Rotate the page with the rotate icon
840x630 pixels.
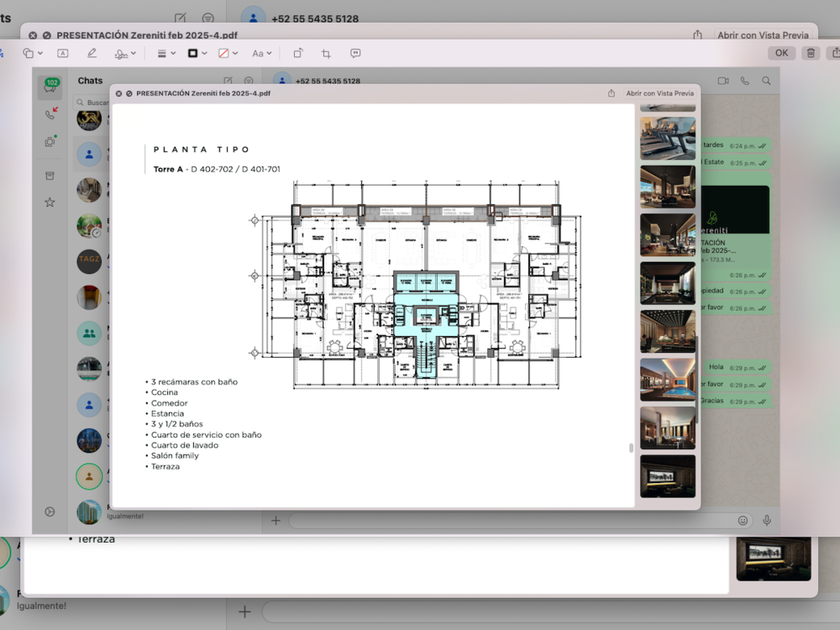298,53
